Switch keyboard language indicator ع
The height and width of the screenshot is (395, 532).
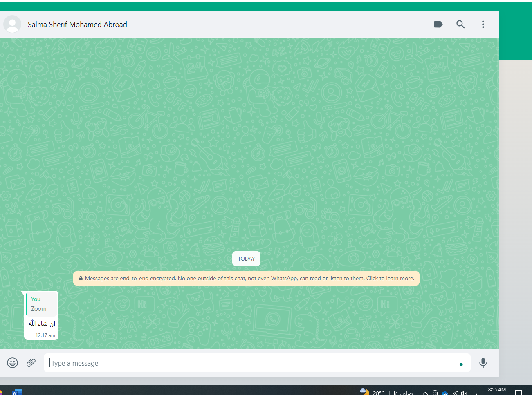477,393
